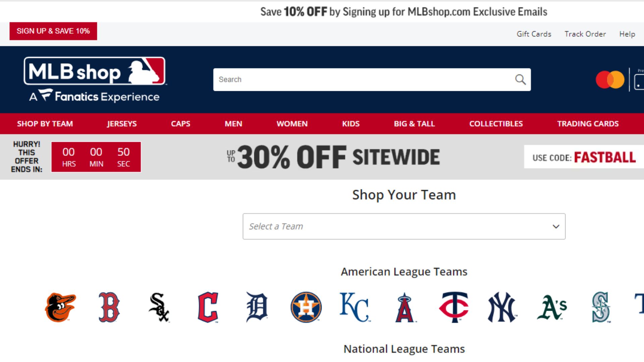Click into the Search input field
This screenshot has height=362, width=644.
tap(364, 79)
